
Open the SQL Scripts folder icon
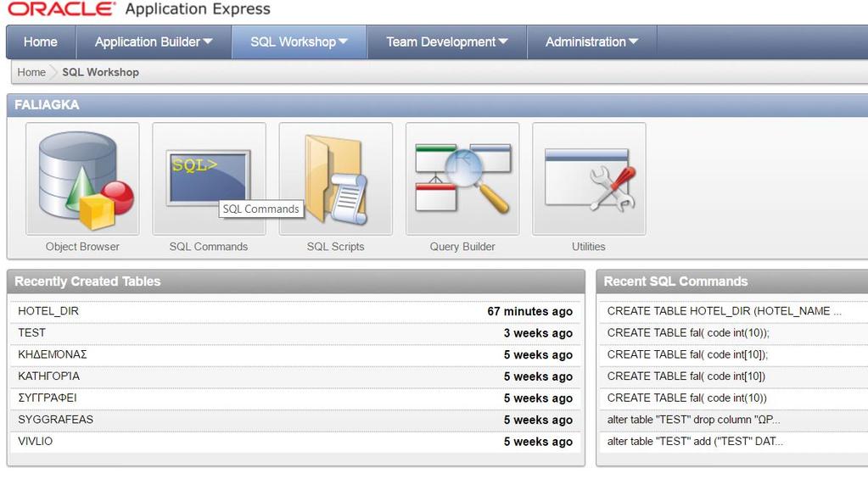(x=335, y=179)
